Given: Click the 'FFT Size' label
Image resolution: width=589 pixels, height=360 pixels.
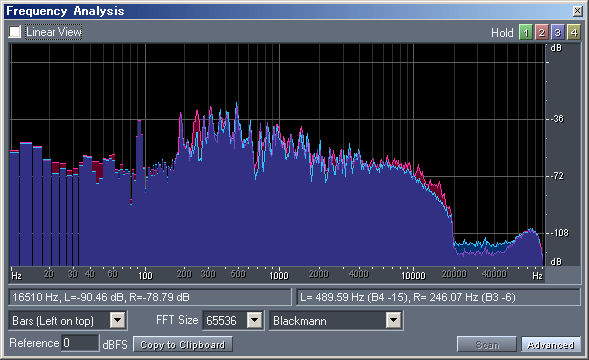Looking at the screenshot, I should [177, 320].
